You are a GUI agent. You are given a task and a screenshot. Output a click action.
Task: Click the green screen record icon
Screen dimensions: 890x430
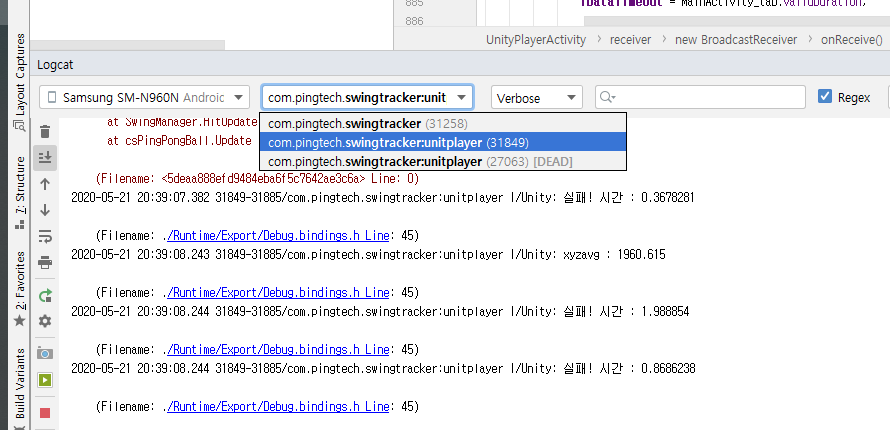pos(45,380)
